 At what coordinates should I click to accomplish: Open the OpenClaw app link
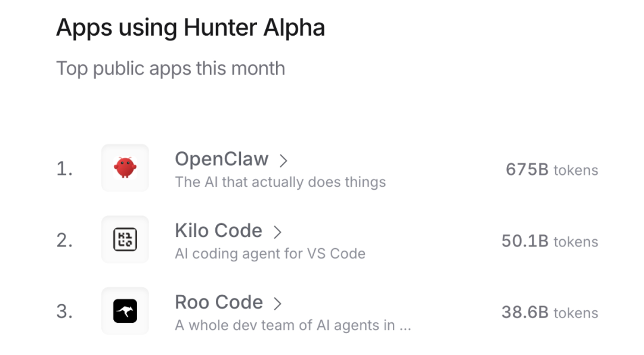point(222,159)
